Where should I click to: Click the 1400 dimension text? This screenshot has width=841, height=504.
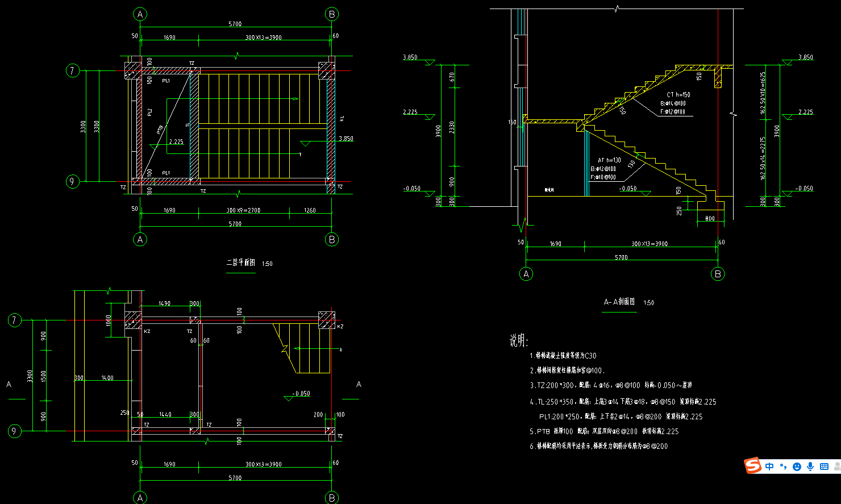coord(107,377)
